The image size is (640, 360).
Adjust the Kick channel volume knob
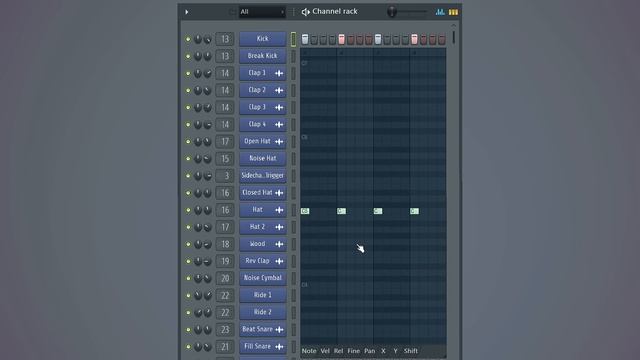208,39
